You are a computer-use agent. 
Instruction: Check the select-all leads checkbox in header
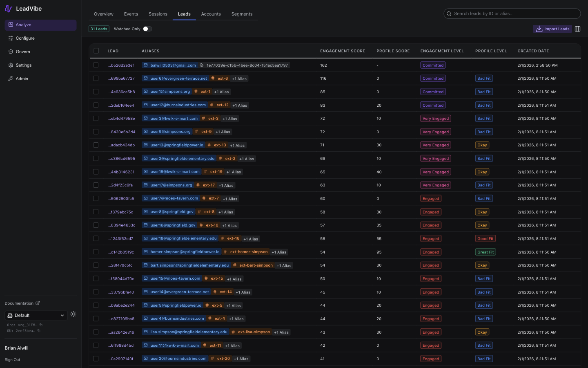click(x=96, y=51)
